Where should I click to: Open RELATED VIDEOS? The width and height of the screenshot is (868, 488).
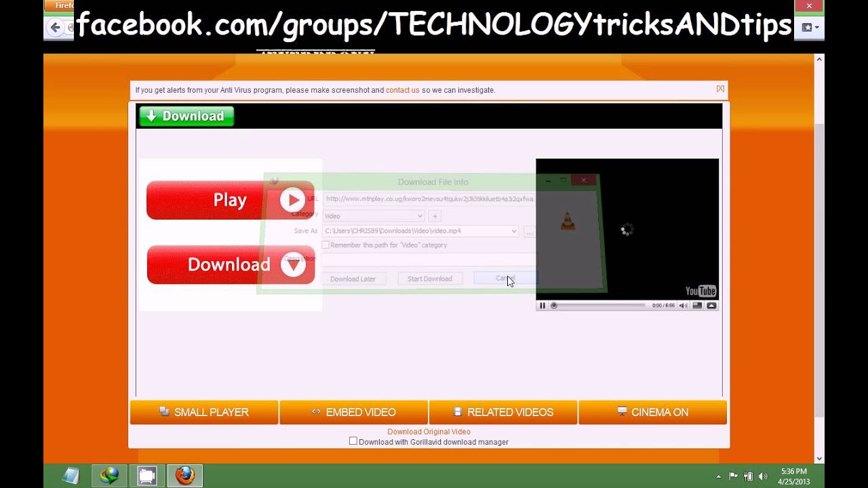[503, 412]
